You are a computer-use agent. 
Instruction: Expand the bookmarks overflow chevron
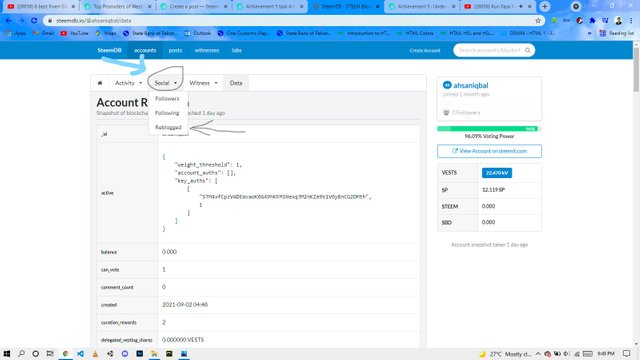click(589, 33)
